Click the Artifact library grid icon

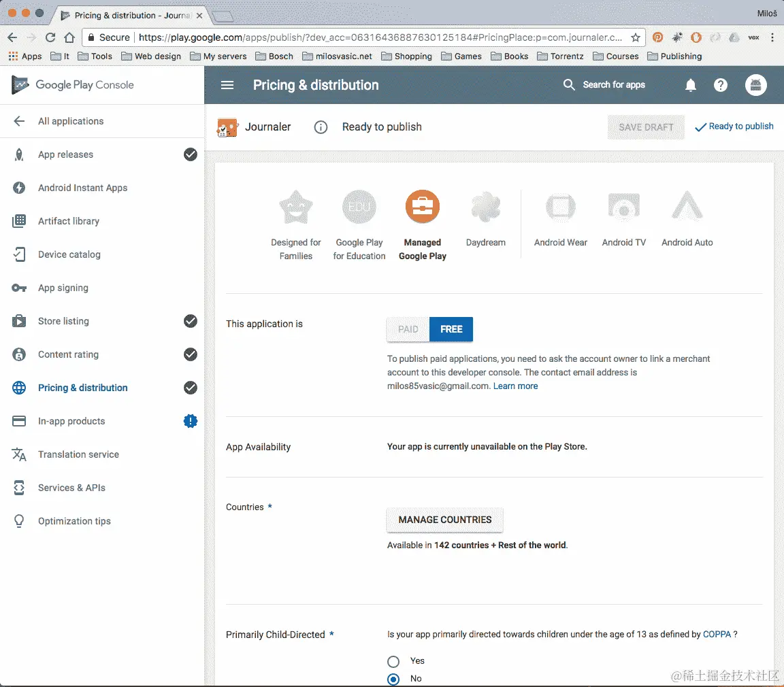19,221
